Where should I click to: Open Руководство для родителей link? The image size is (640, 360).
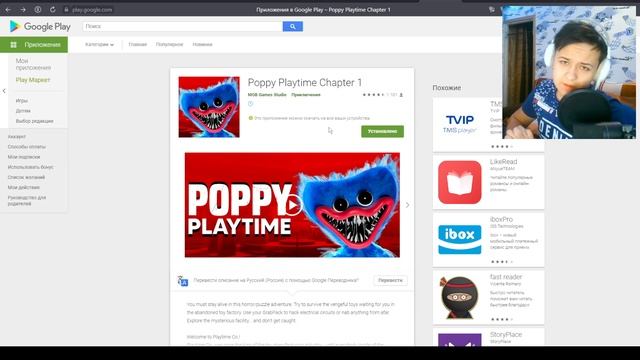[27, 200]
